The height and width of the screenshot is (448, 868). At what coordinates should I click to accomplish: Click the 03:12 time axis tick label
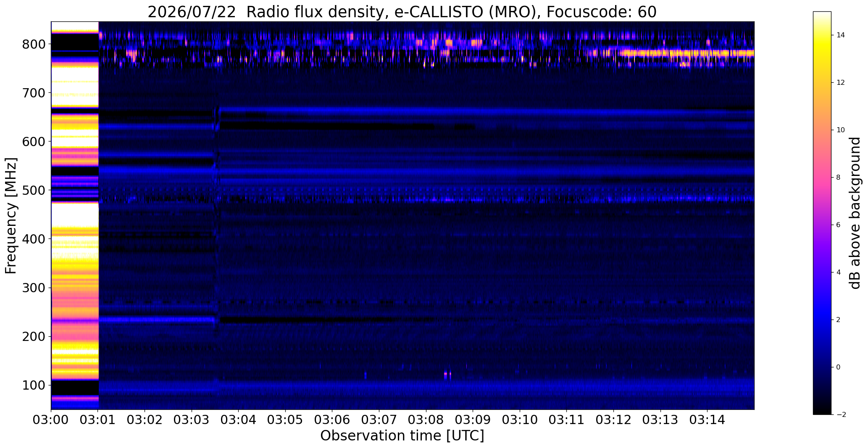pyautogui.click(x=613, y=420)
